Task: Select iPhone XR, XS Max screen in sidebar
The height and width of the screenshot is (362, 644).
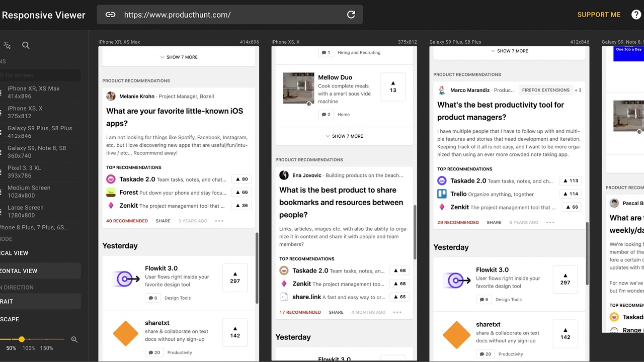Action: (x=40, y=92)
